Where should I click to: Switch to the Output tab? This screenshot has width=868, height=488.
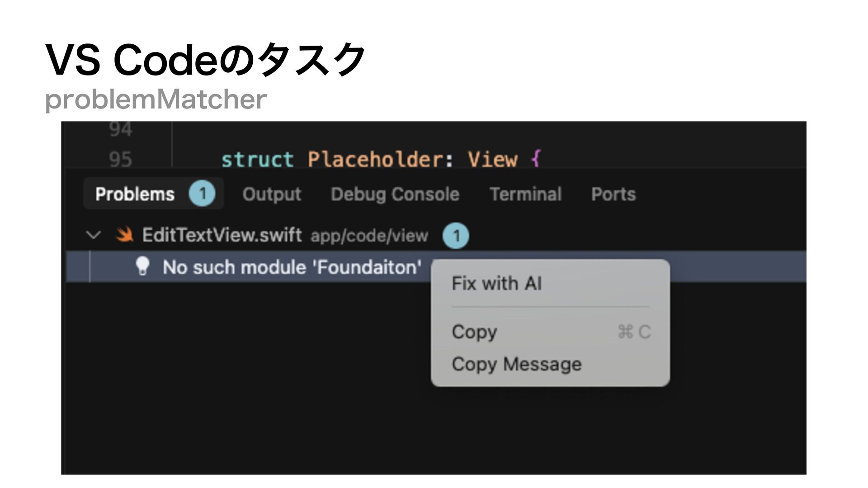(x=272, y=194)
